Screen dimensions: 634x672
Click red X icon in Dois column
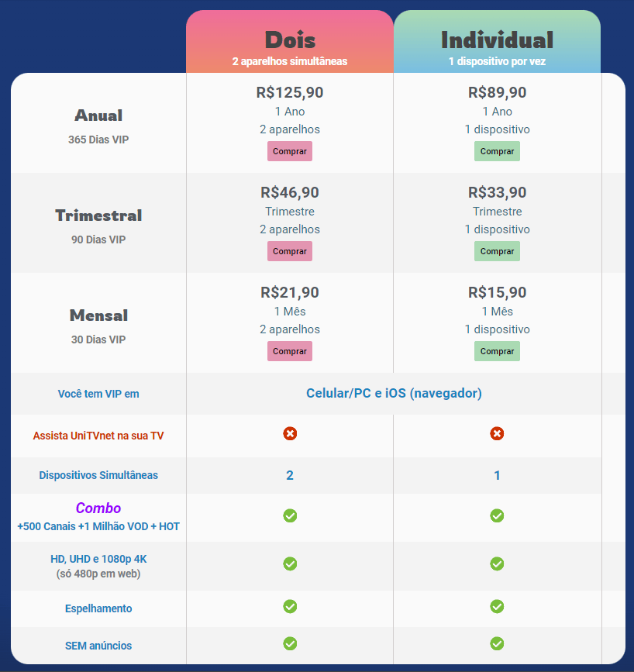290,433
